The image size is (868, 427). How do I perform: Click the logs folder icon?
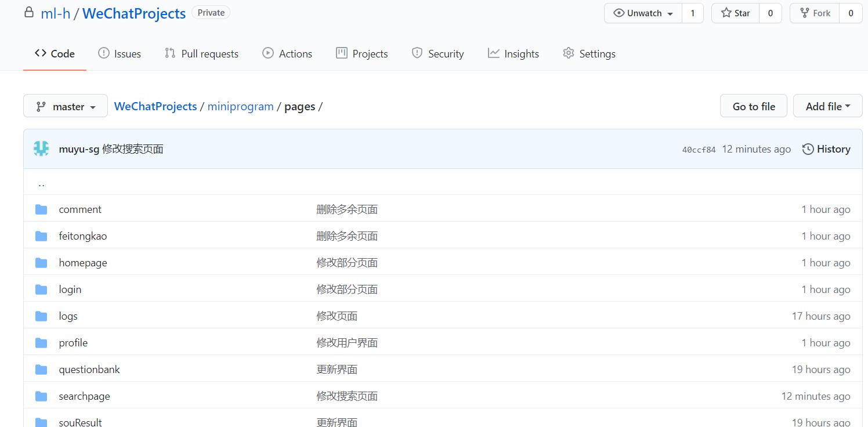click(41, 316)
